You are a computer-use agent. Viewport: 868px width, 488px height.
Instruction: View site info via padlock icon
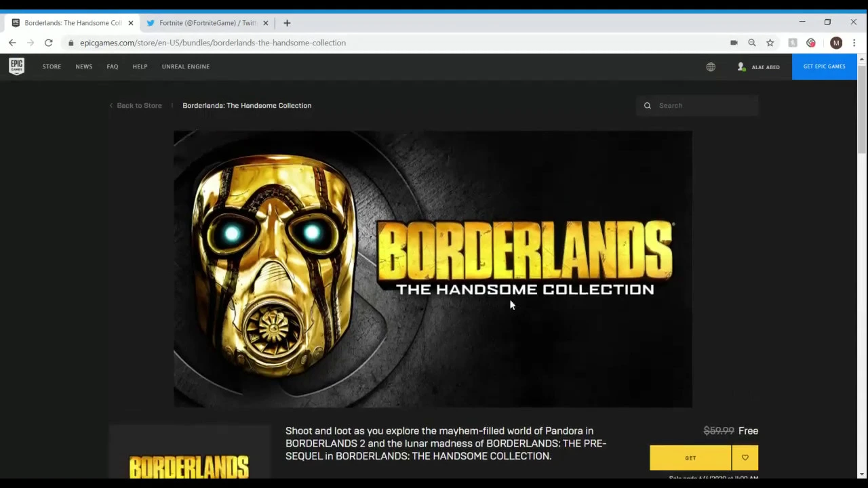click(x=71, y=43)
